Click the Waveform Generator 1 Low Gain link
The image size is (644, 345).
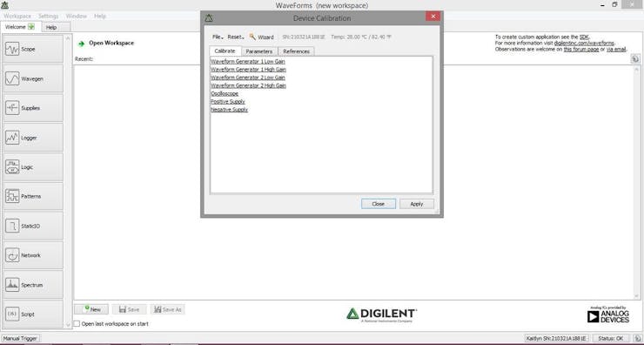248,61
